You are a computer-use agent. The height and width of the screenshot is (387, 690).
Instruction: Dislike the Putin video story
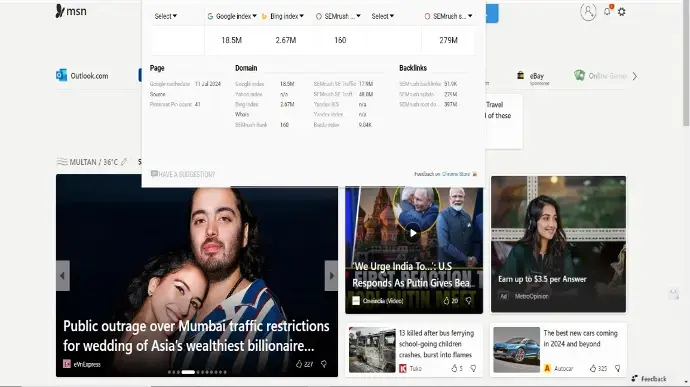click(469, 301)
